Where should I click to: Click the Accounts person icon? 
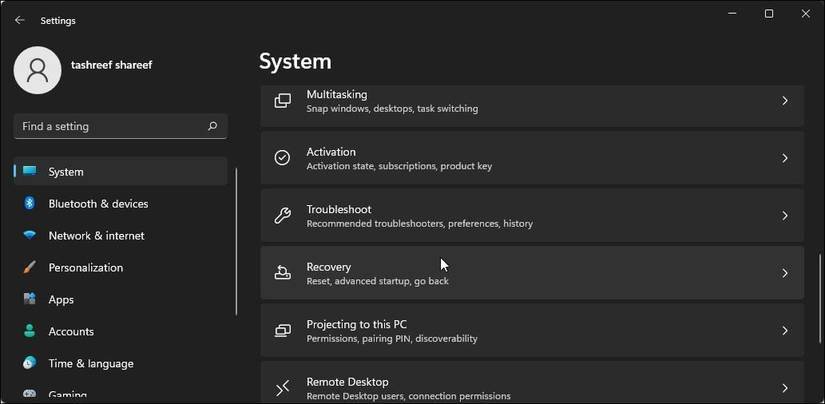[x=30, y=332]
